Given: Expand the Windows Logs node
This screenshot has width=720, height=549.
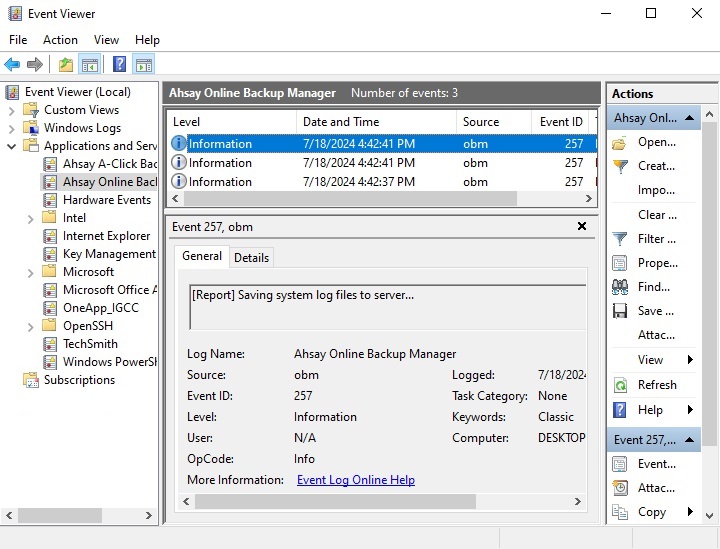Looking at the screenshot, I should (x=11, y=129).
